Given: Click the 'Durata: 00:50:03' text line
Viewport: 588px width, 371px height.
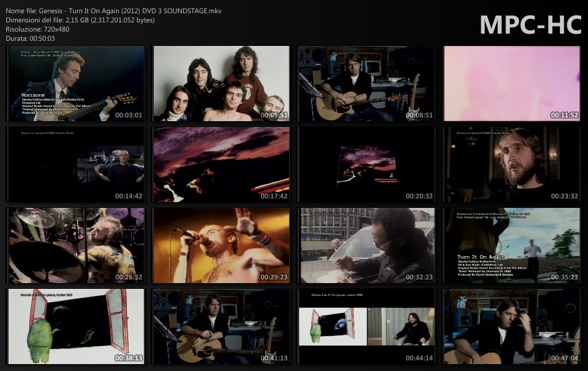Looking at the screenshot, I should click(30, 38).
